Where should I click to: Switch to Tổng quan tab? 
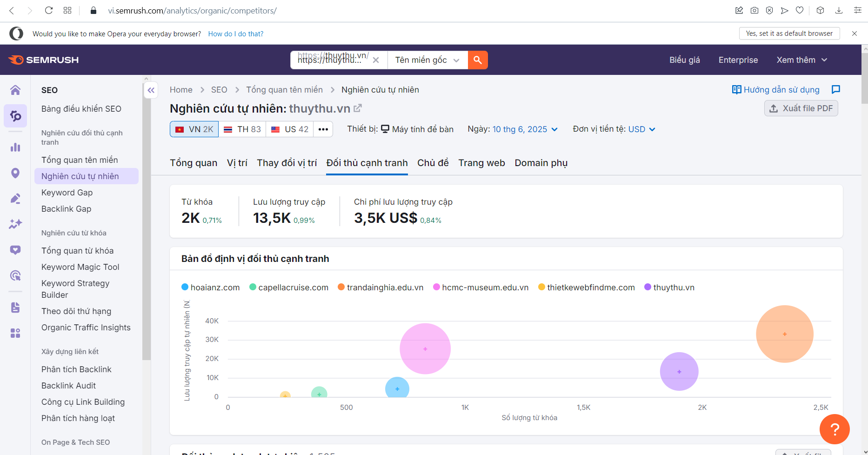[x=194, y=163]
